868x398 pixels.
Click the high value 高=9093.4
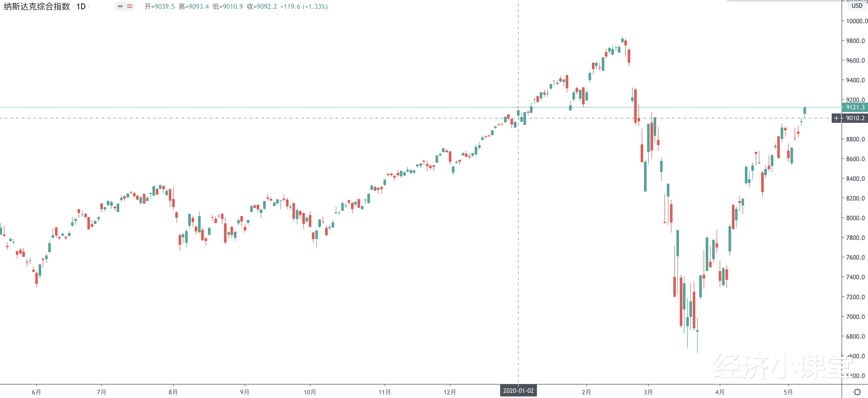click(194, 6)
